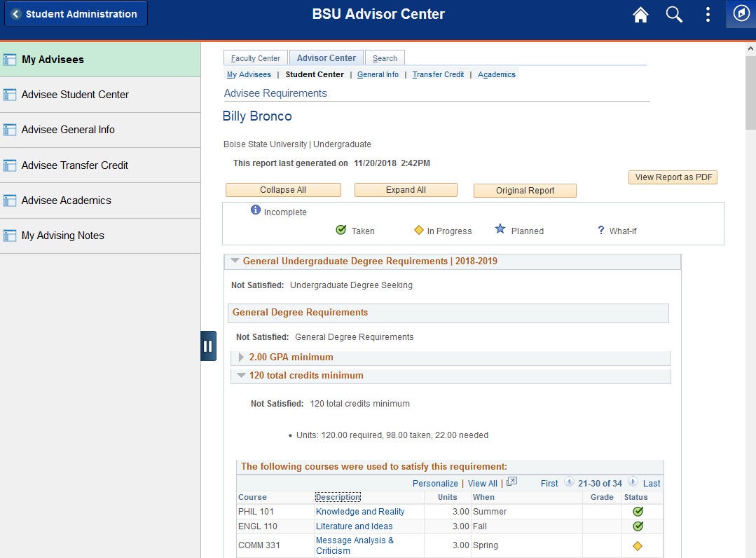Image resolution: width=756 pixels, height=558 pixels.
Task: Click the Expand All button
Action: point(406,190)
